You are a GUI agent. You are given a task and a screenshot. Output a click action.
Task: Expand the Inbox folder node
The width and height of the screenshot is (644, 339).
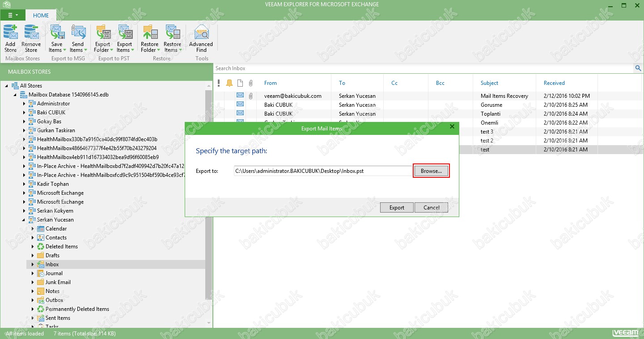pyautogui.click(x=33, y=264)
